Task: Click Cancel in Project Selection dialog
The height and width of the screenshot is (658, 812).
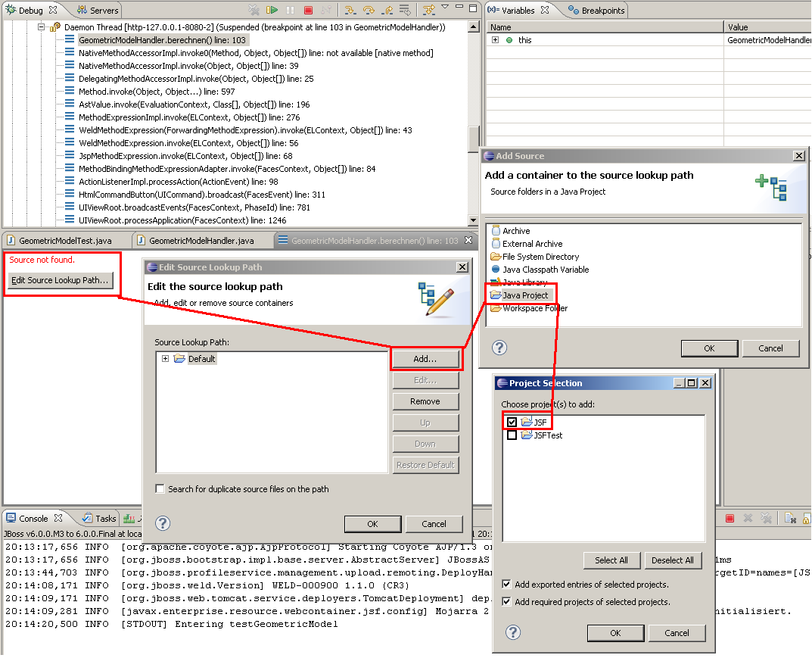Action: 677,632
